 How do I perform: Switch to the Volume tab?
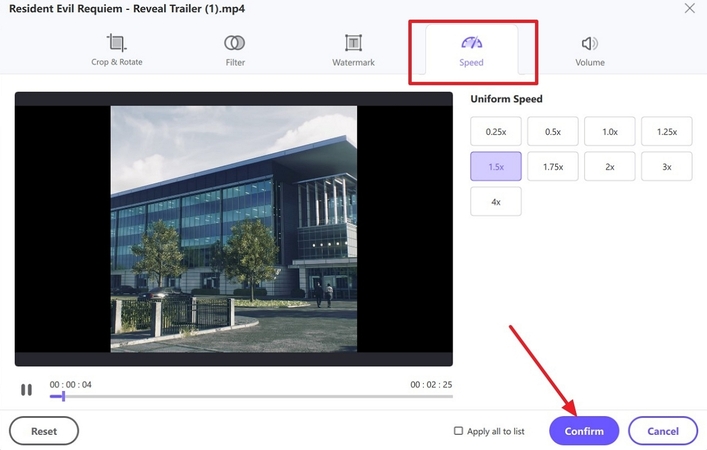[590, 51]
